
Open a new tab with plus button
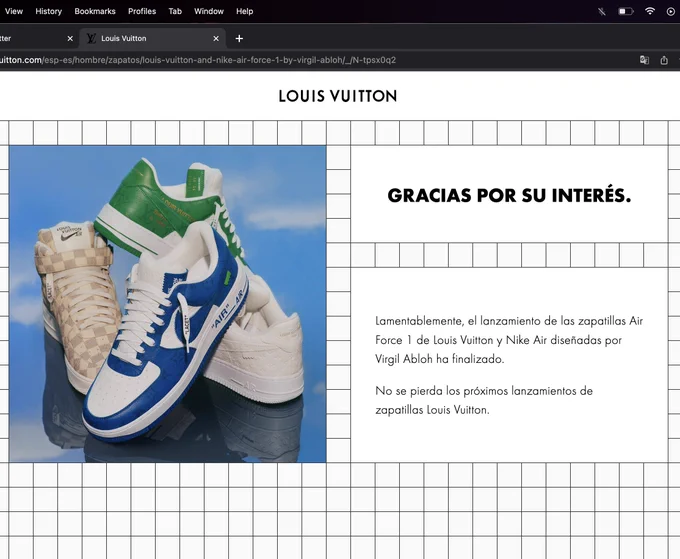(x=239, y=39)
